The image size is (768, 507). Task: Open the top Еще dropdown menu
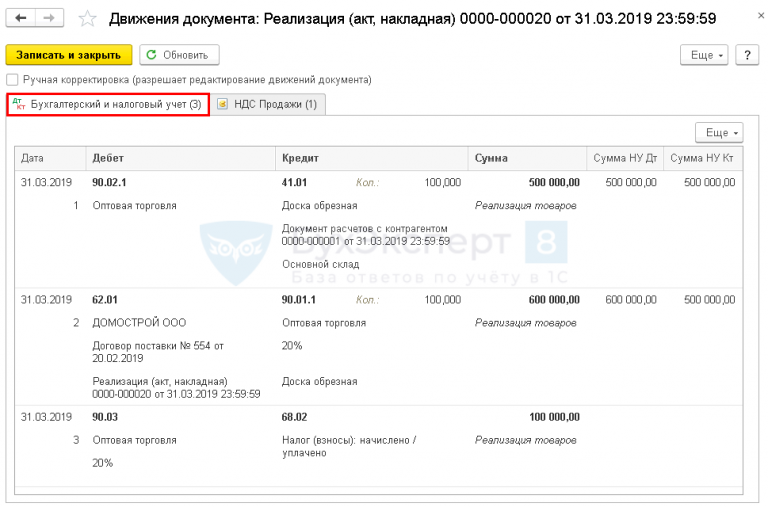click(x=704, y=55)
